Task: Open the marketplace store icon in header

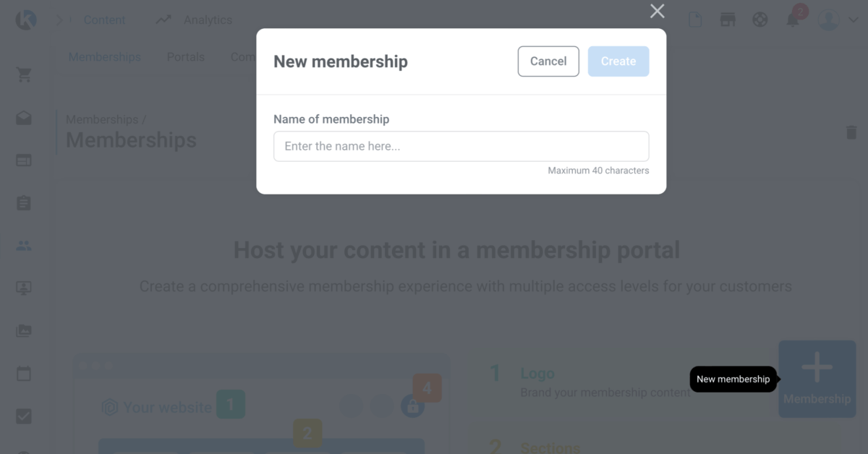Action: tap(728, 20)
